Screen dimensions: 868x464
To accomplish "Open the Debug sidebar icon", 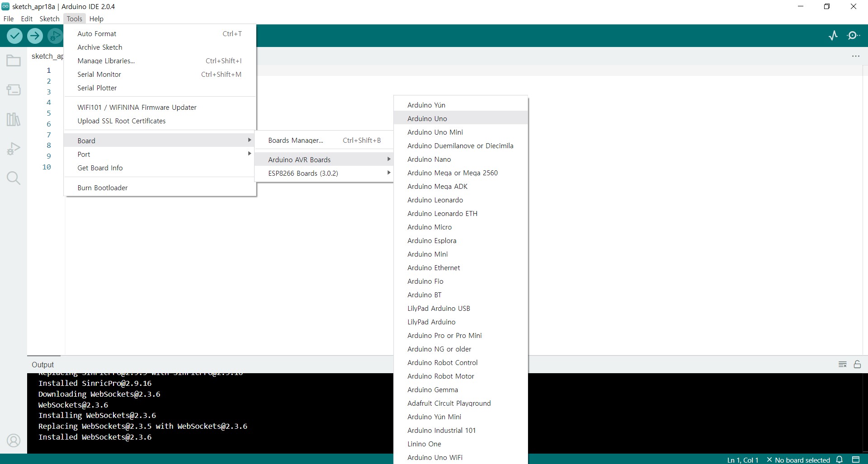I will point(14,149).
